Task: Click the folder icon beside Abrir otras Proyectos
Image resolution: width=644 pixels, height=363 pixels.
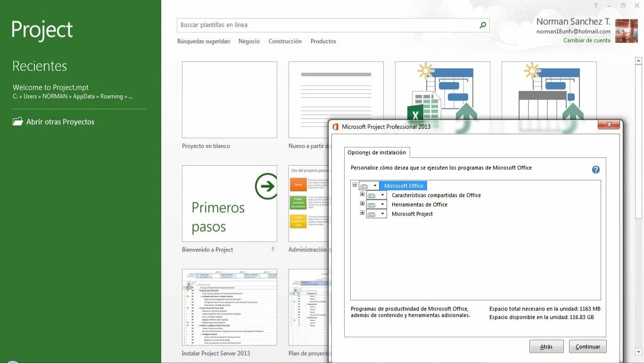Action: [18, 122]
